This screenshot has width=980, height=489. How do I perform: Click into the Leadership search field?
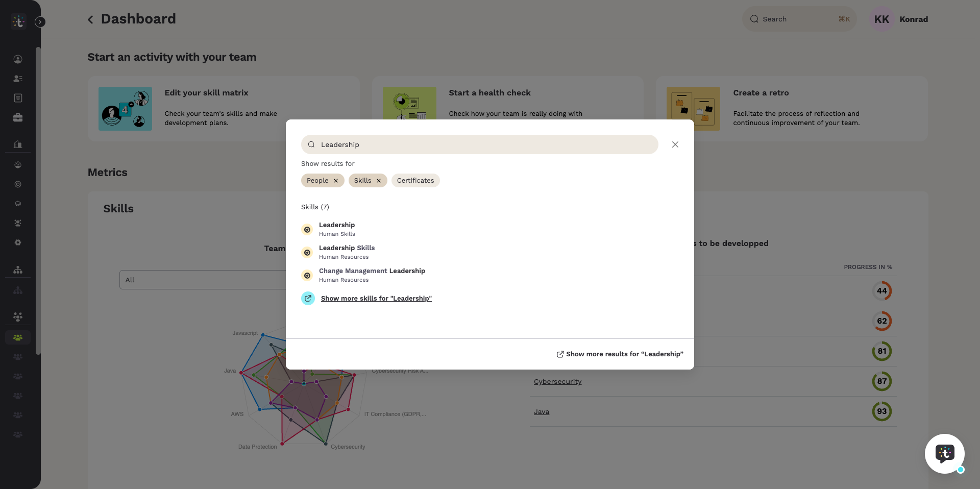[480, 144]
